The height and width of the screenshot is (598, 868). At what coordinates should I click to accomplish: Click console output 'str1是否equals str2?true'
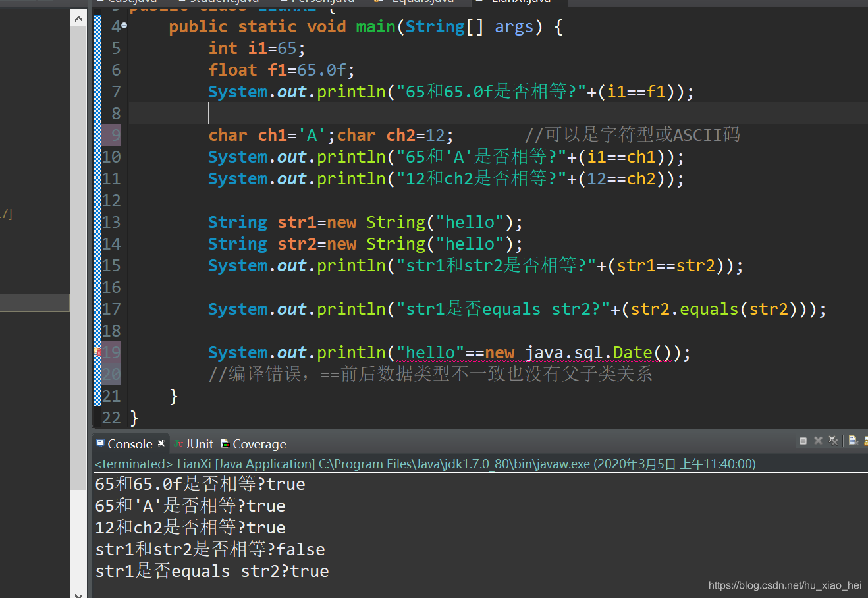click(x=212, y=571)
